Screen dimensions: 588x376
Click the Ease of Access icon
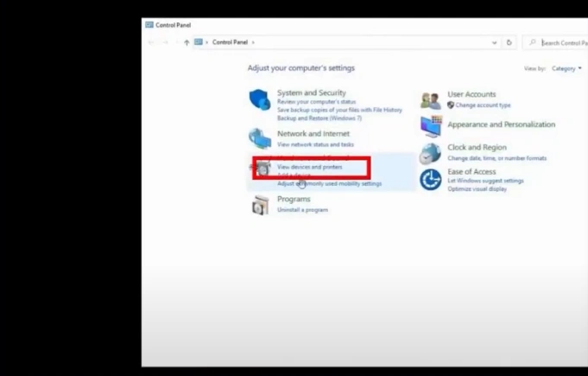click(430, 179)
